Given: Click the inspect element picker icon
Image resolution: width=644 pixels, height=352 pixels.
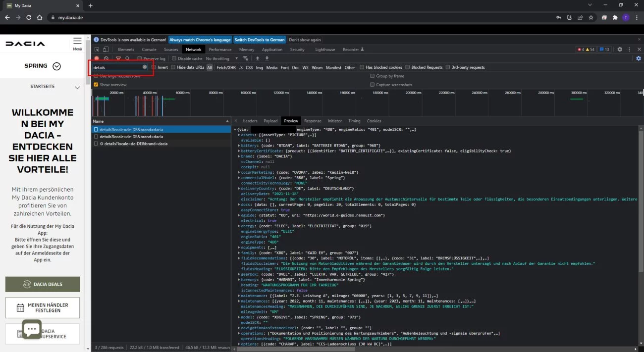Looking at the screenshot, I should tap(97, 50).
